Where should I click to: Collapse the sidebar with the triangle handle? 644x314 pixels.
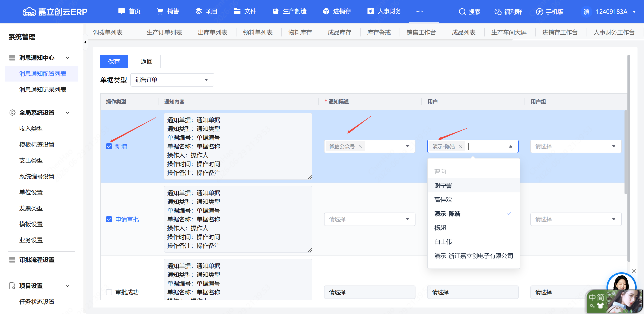click(x=85, y=42)
